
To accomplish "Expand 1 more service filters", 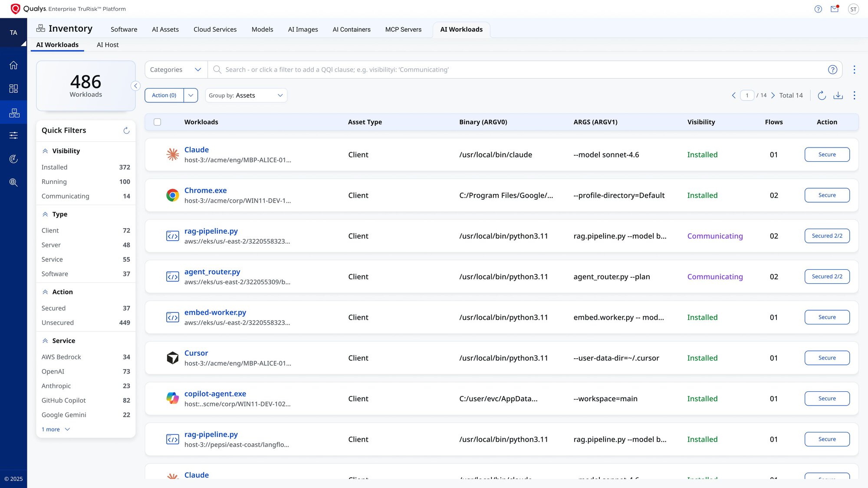I will 56,429.
